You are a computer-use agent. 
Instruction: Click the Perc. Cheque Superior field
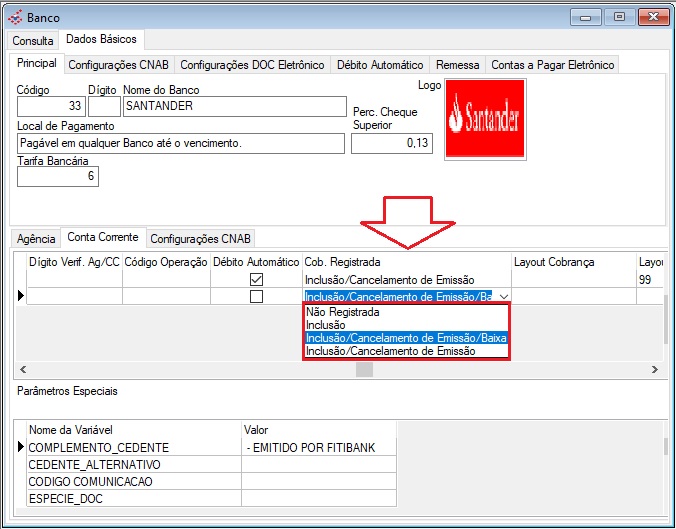391,143
